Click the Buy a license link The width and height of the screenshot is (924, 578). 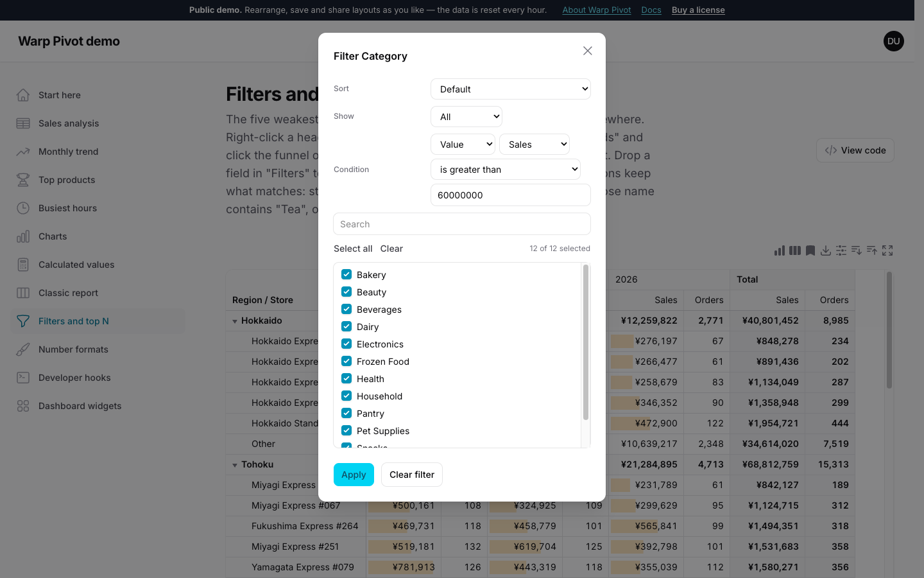pos(698,10)
